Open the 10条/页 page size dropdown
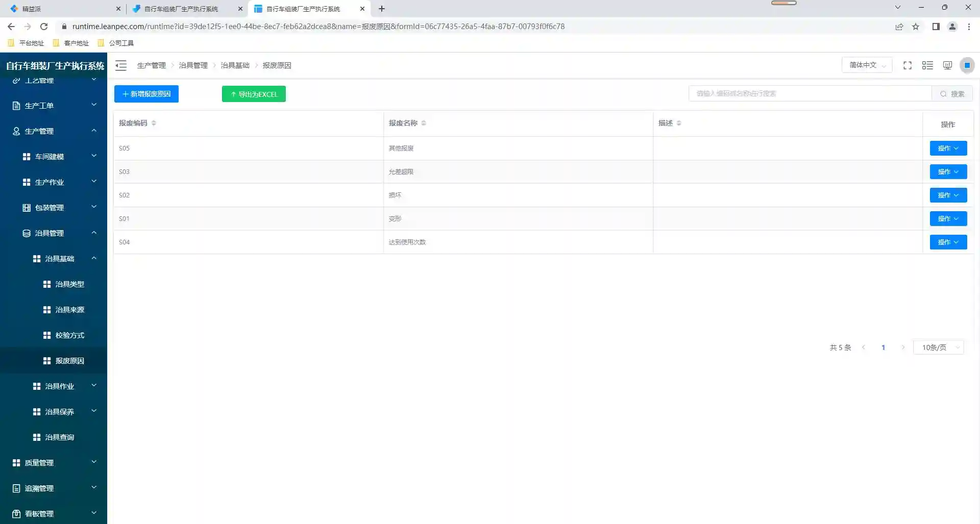Viewport: 980px width, 524px height. pos(938,347)
